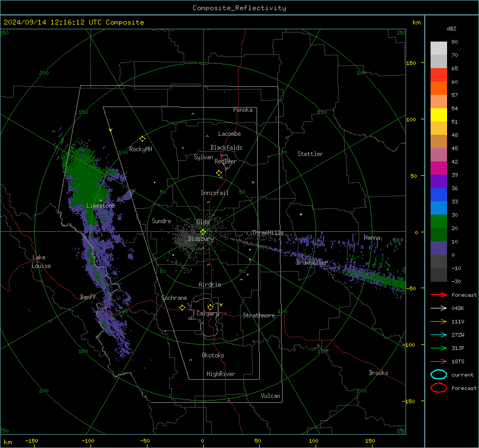Click the cyan current ellipse icon
This screenshot has height=448, width=479.
pyautogui.click(x=439, y=374)
